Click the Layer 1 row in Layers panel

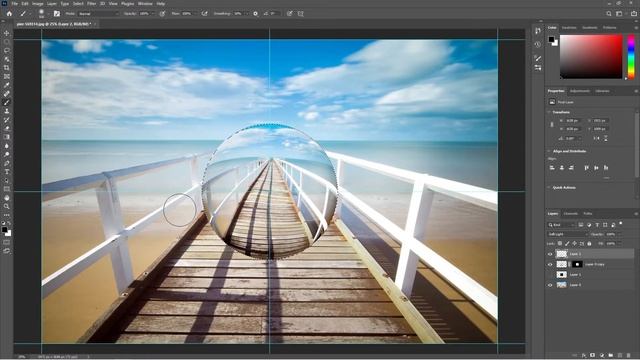590,275
